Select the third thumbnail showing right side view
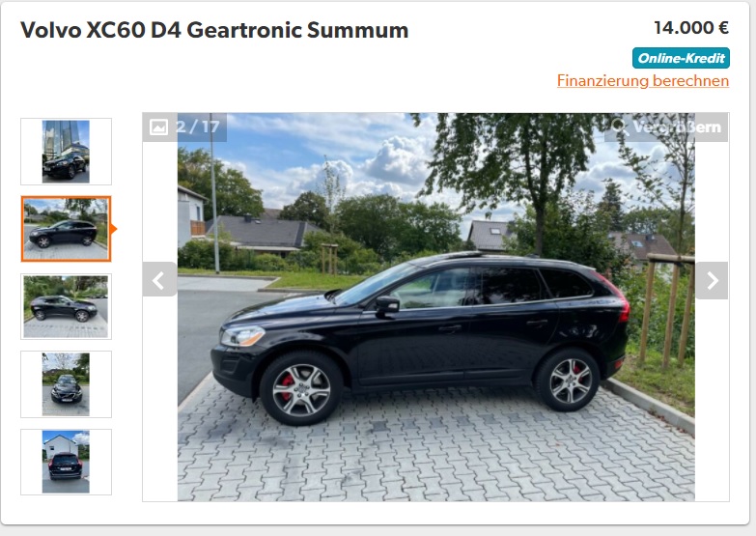This screenshot has width=756, height=536. (66, 306)
